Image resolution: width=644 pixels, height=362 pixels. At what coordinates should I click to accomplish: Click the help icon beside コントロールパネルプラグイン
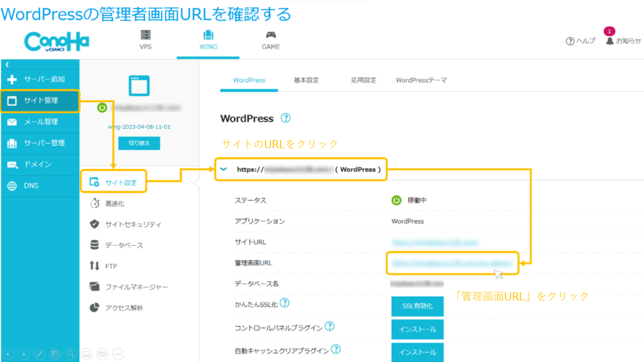coord(330,326)
